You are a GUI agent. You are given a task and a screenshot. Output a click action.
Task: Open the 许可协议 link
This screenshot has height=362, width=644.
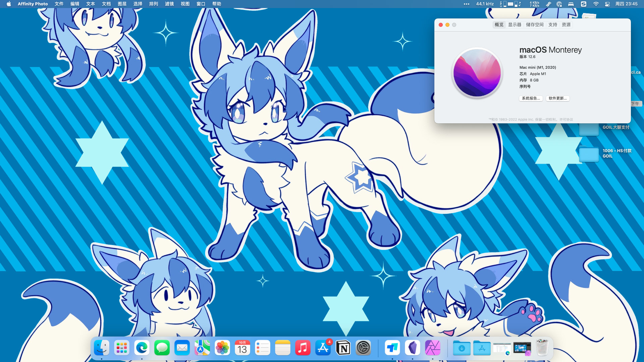pos(566,120)
